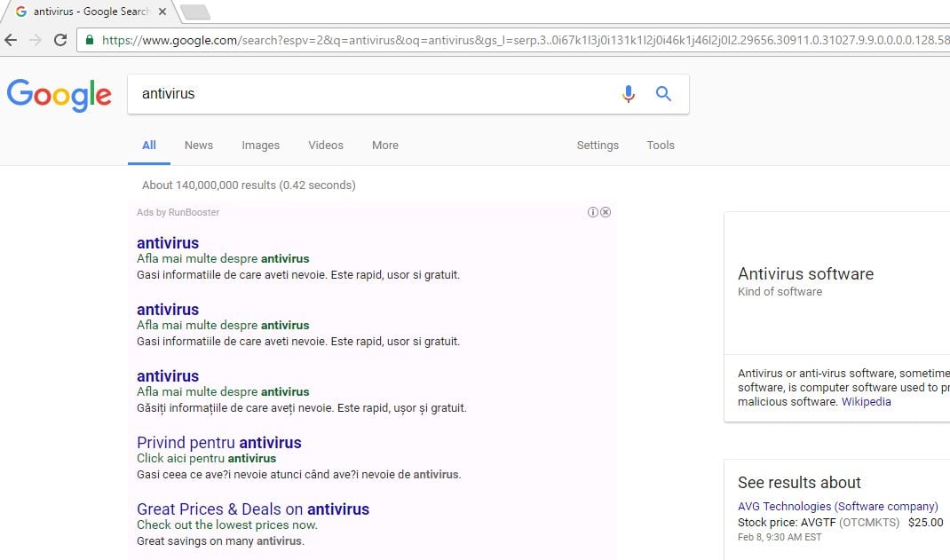
Task: Click the Wikipedia link in knowledge panel
Action: [867, 401]
